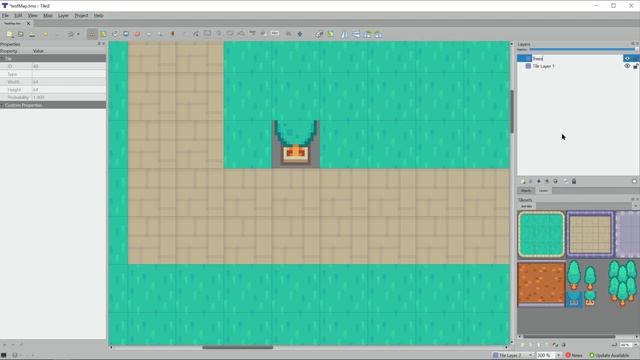
Task: Open the Edit menu
Action: pyautogui.click(x=18, y=16)
